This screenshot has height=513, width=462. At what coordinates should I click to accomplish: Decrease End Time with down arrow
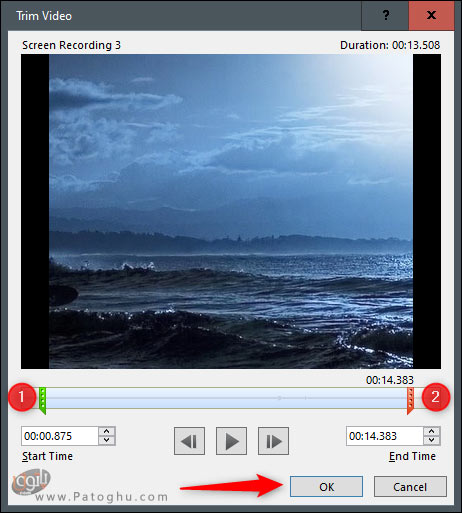click(x=432, y=440)
